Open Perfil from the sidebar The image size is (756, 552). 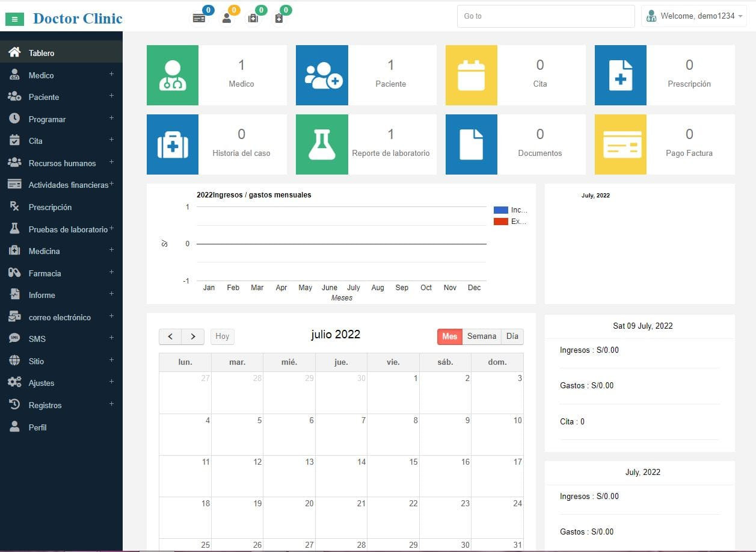[x=37, y=427]
